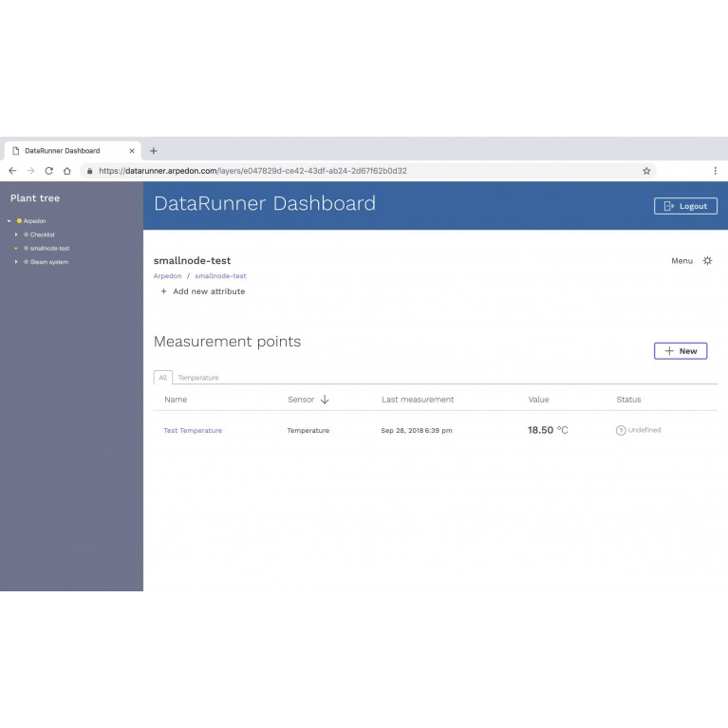Click the settings gear next to Menu

707,260
